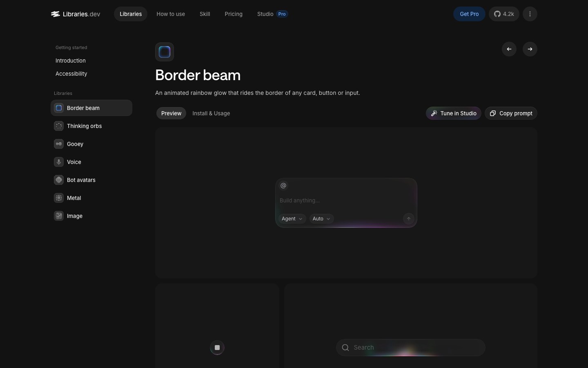The image size is (588, 368).
Task: Open the three-dot more menu
Action: [530, 14]
